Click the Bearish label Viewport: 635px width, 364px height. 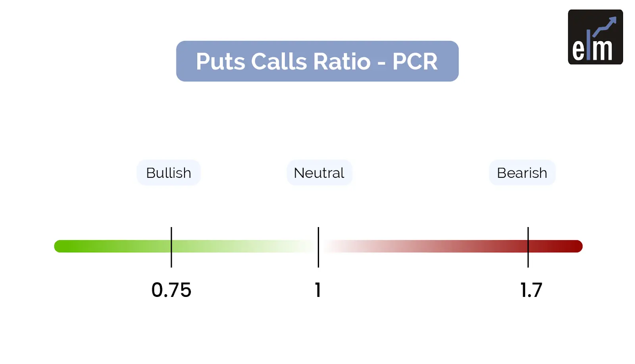[522, 173]
